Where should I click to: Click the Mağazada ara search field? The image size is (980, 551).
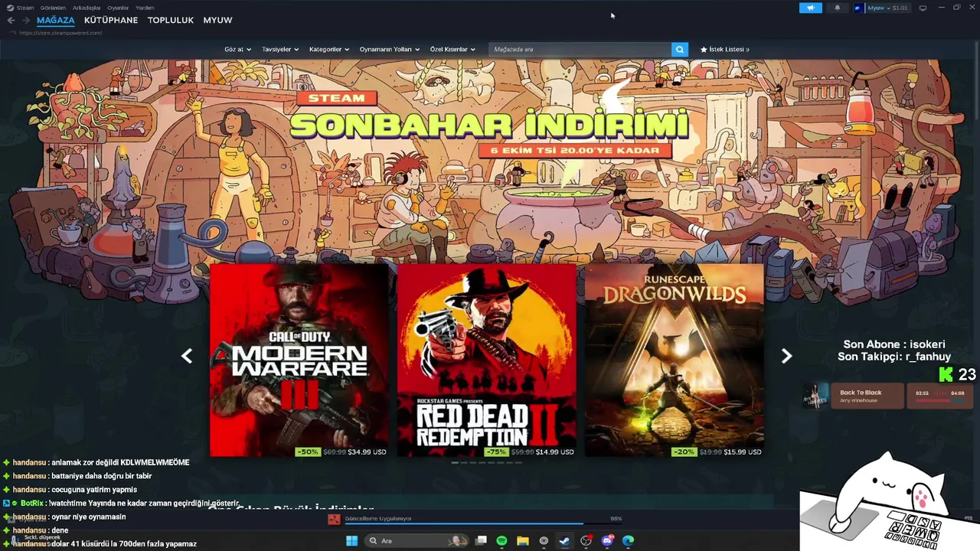point(580,49)
